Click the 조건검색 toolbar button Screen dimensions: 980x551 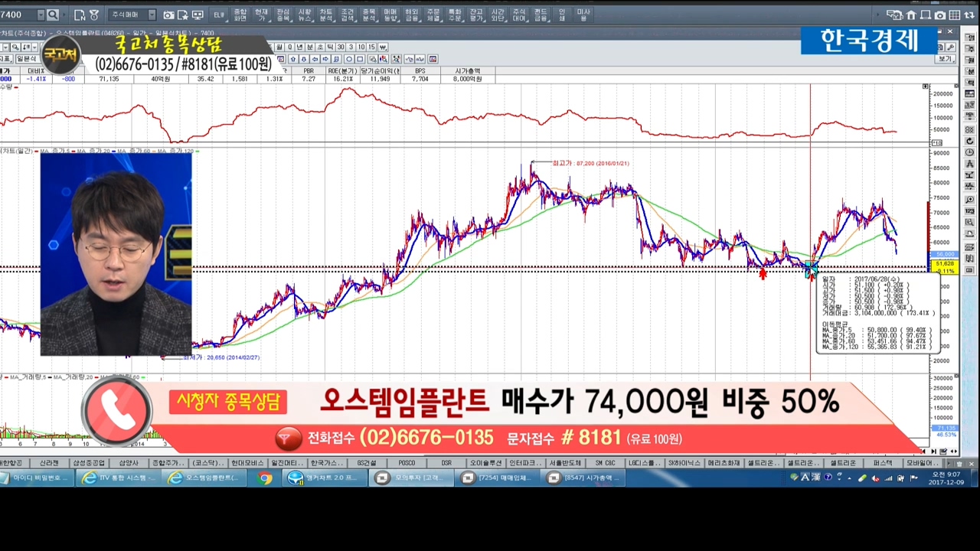pos(348,15)
